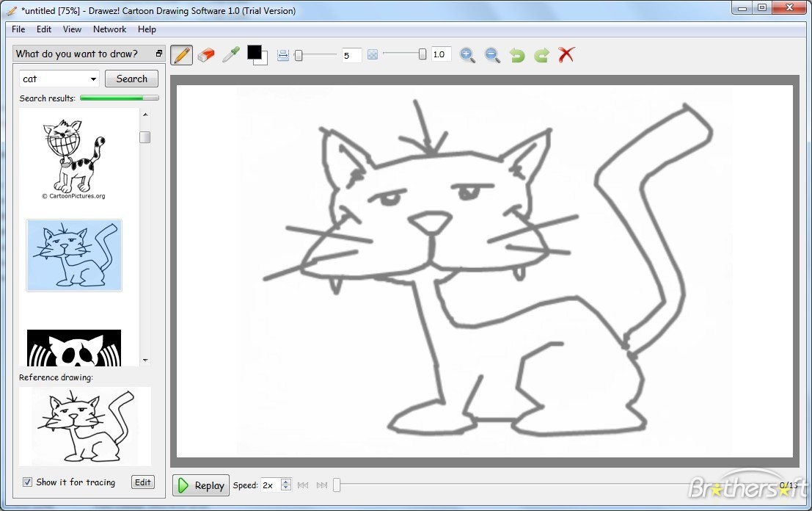Zoom in on the canvas

[x=468, y=54]
